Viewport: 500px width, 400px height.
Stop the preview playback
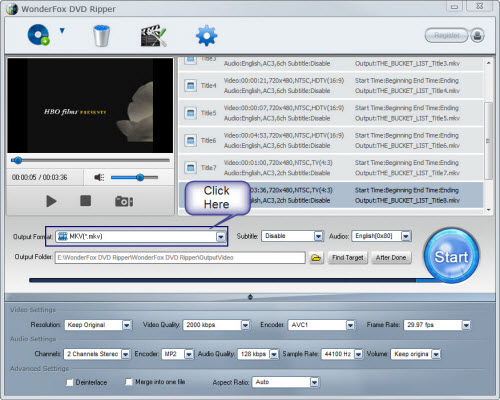pos(86,201)
